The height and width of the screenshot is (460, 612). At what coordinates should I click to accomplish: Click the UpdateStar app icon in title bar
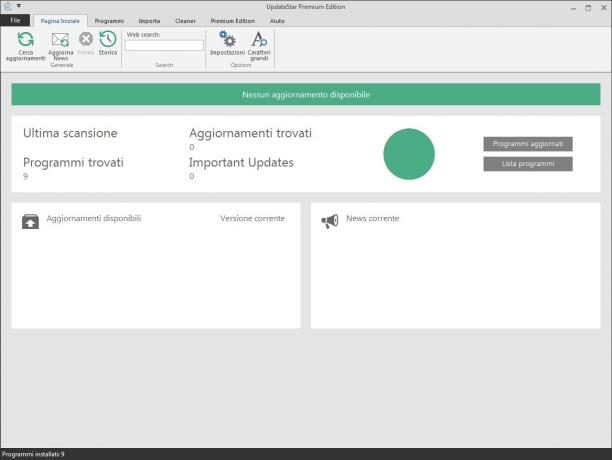[7, 6]
